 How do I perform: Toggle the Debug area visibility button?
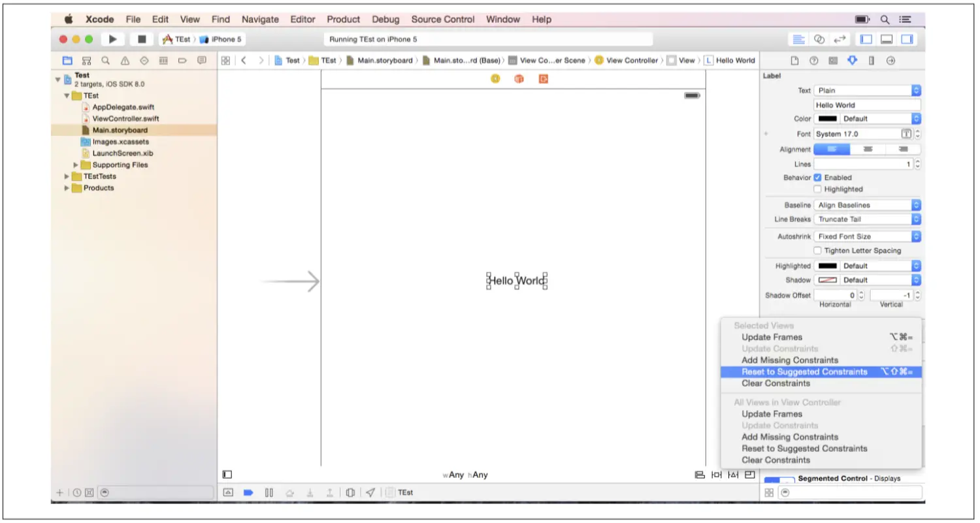click(x=887, y=39)
